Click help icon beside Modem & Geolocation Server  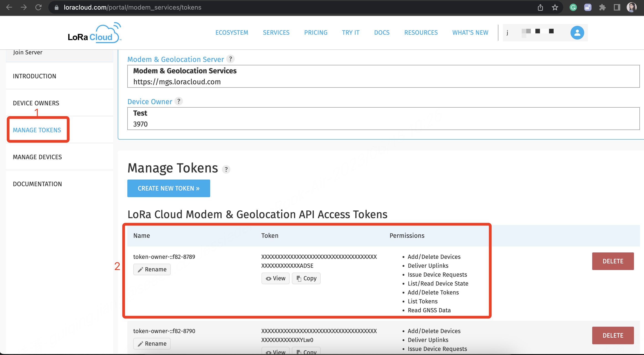230,59
